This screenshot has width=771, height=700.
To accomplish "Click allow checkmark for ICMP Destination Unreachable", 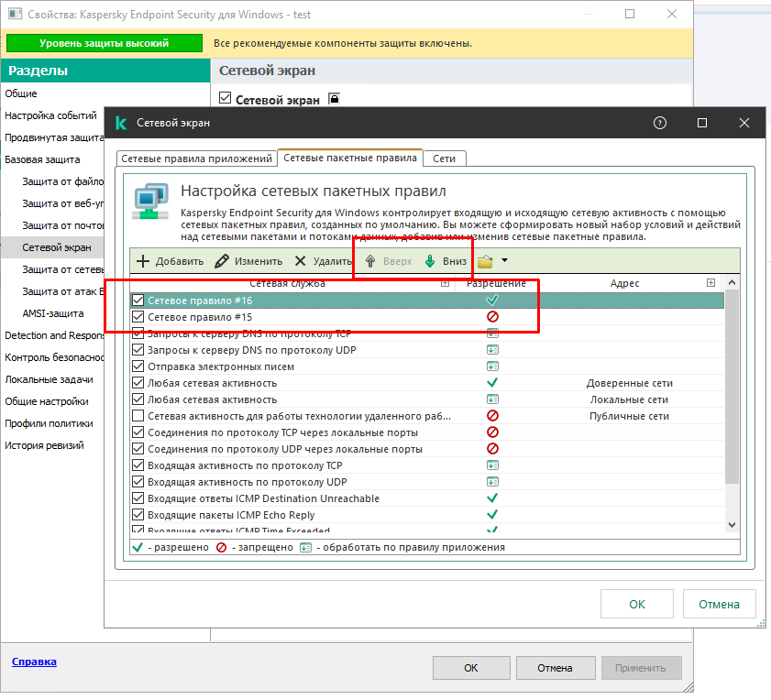I will [x=492, y=498].
